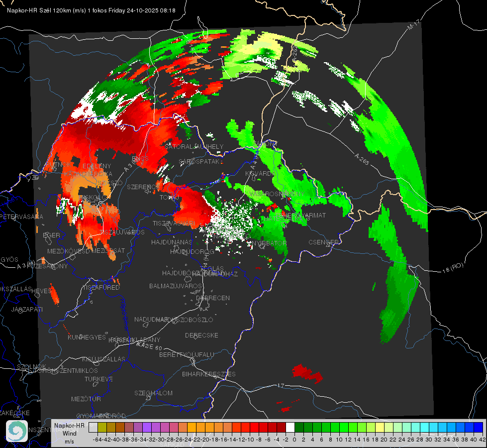Screen dimensions: 487x448
Task: Click the PUTNOK label
Action: coord(58,164)
